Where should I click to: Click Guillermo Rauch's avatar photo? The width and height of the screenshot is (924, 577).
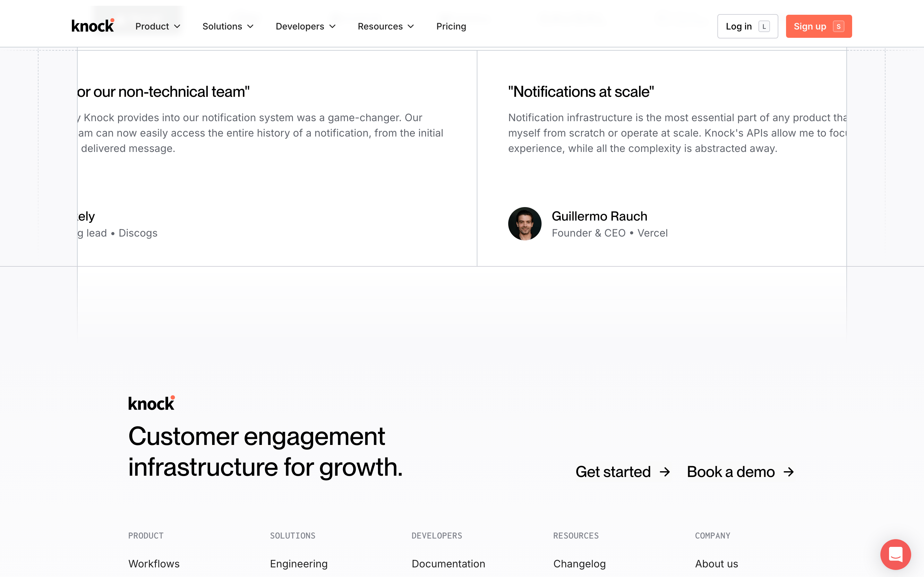525,224
